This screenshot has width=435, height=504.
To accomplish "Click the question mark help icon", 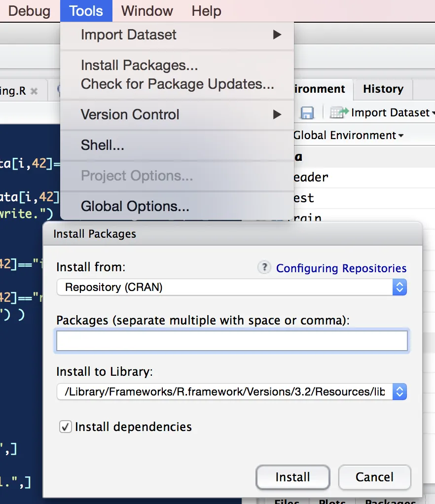I will (265, 268).
